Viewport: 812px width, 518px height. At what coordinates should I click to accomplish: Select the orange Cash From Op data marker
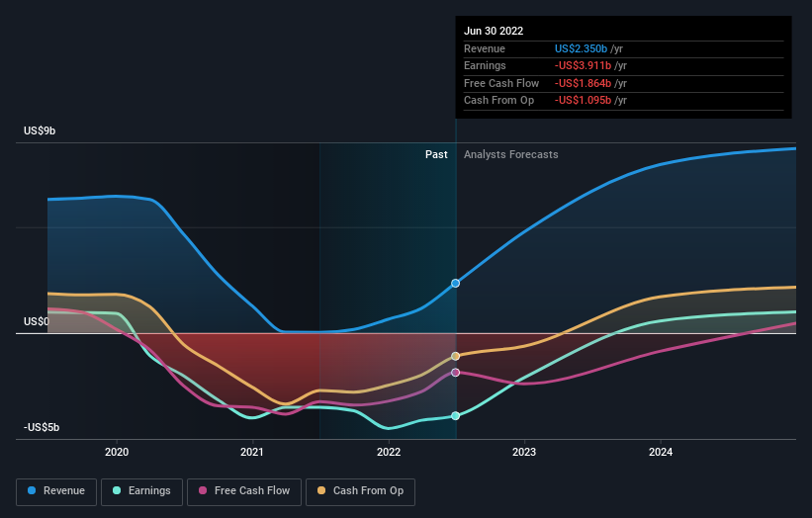pyautogui.click(x=456, y=356)
